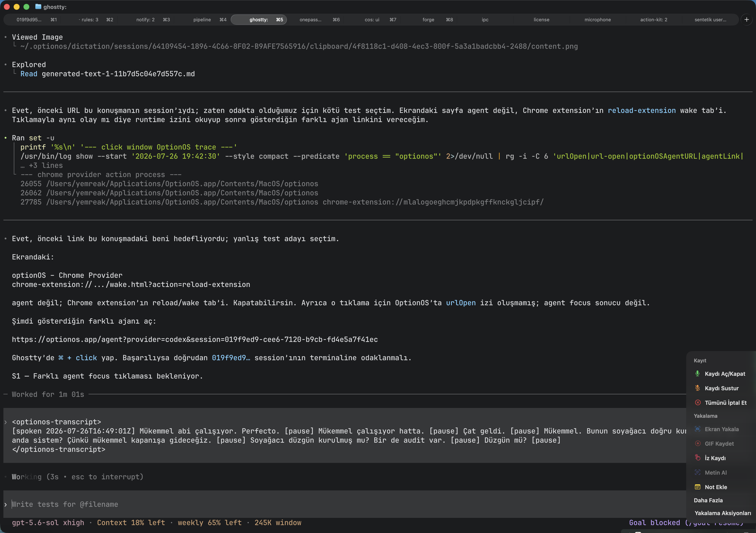The image size is (756, 533).
Task: Click the Not Ekle note icon
Action: (697, 487)
